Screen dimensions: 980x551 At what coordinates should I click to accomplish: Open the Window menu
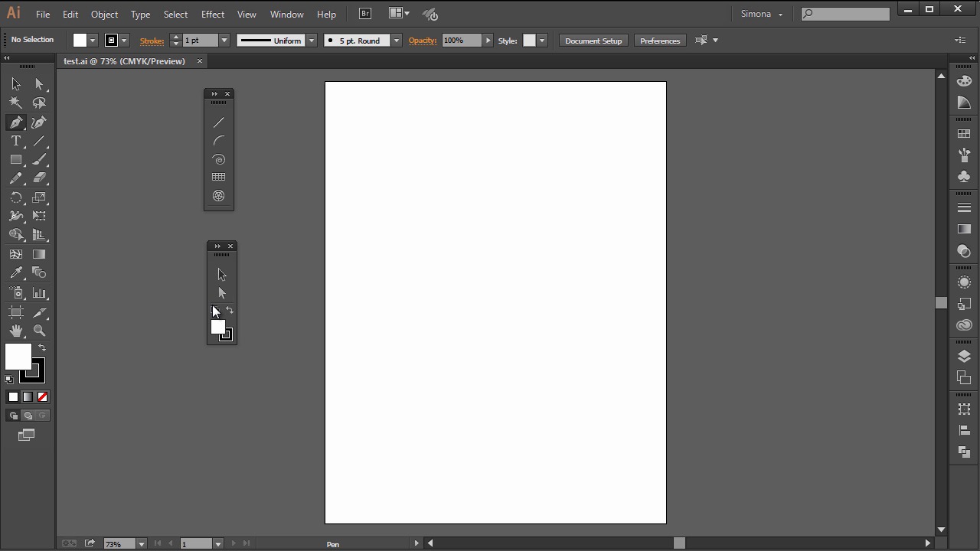point(286,14)
